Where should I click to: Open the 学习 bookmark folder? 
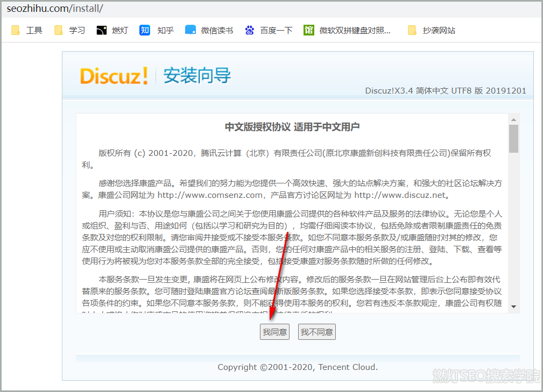point(69,31)
